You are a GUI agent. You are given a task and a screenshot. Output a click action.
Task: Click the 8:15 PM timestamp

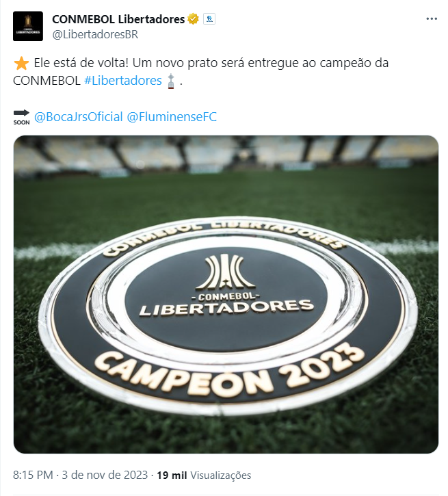[33, 475]
